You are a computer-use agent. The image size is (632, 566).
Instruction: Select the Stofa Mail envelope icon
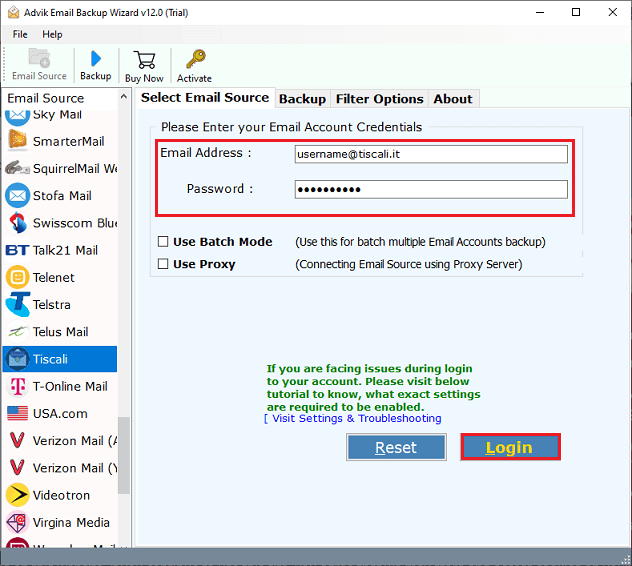[x=17, y=196]
